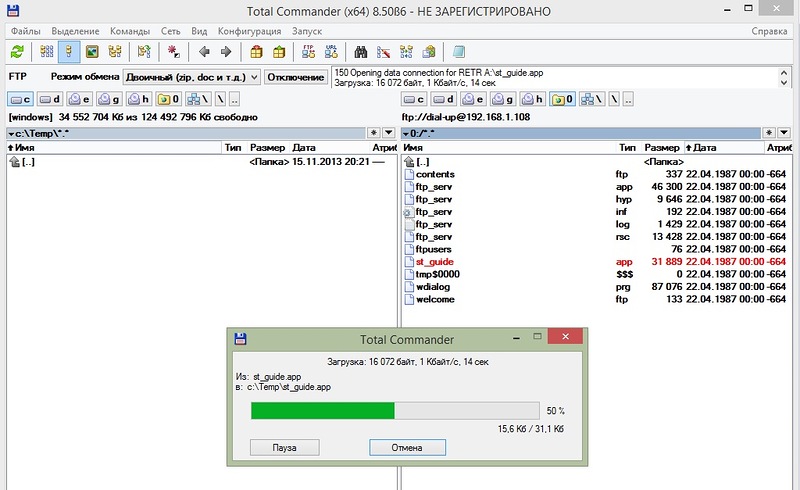Screen dimensions: 800x490
Task: Click the pack files box icon
Action: coord(256,52)
